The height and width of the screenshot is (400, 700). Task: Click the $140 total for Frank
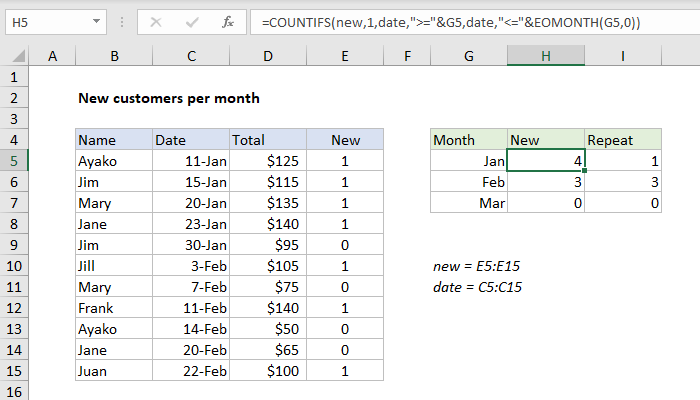pyautogui.click(x=267, y=307)
